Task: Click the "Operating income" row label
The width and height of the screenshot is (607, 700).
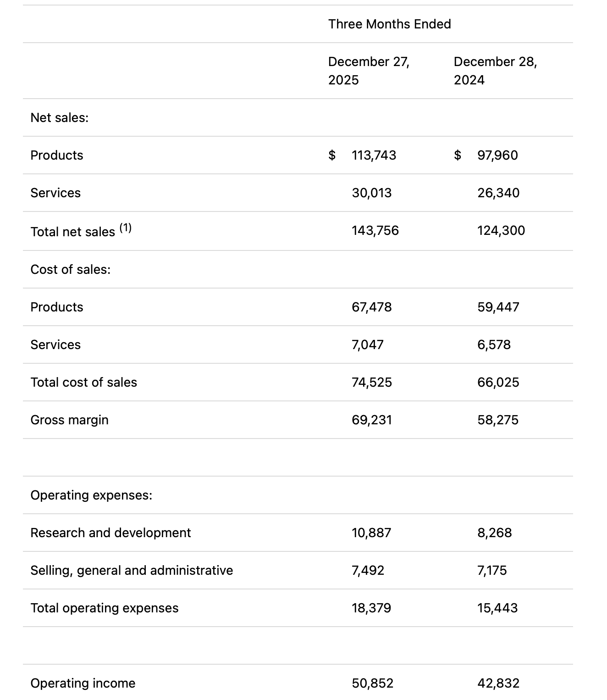Action: coord(83,683)
